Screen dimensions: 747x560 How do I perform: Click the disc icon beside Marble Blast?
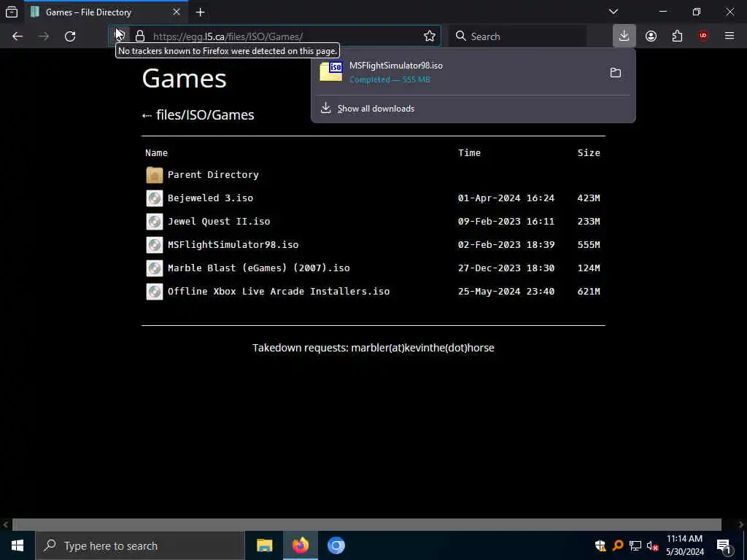click(x=155, y=268)
